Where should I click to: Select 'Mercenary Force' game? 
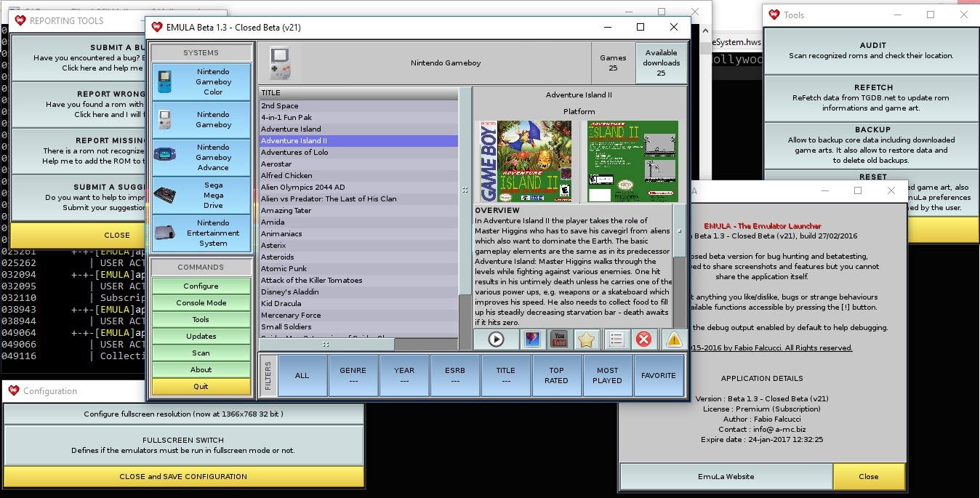359,315
